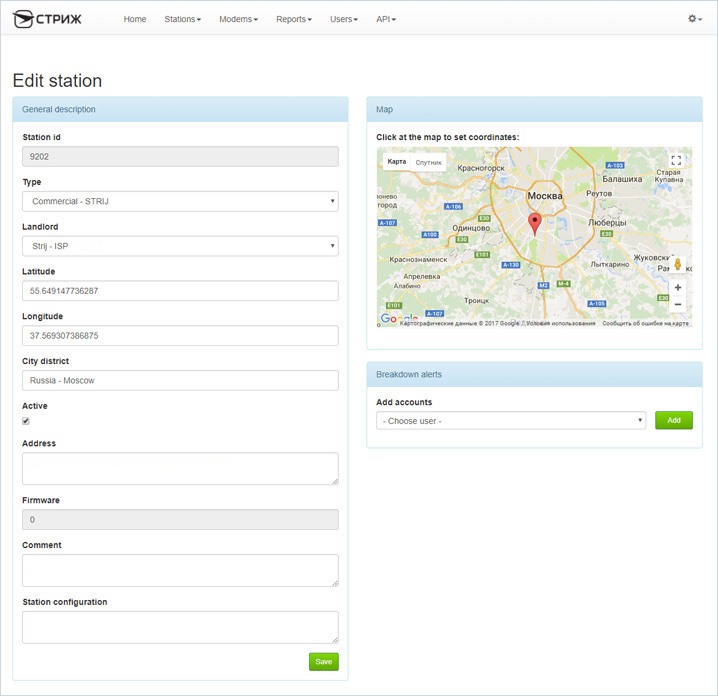This screenshot has height=696, width=718.
Task: Click Троицк label on the map
Action: (x=477, y=301)
